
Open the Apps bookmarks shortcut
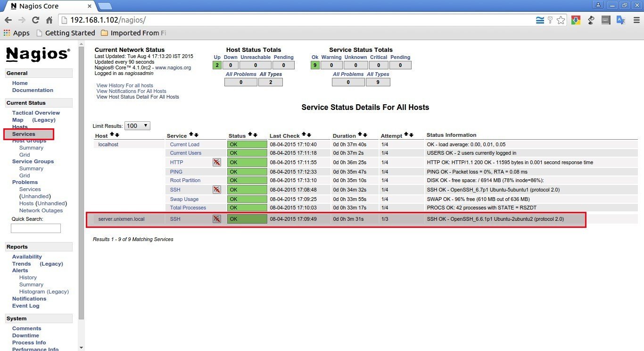[x=17, y=33]
